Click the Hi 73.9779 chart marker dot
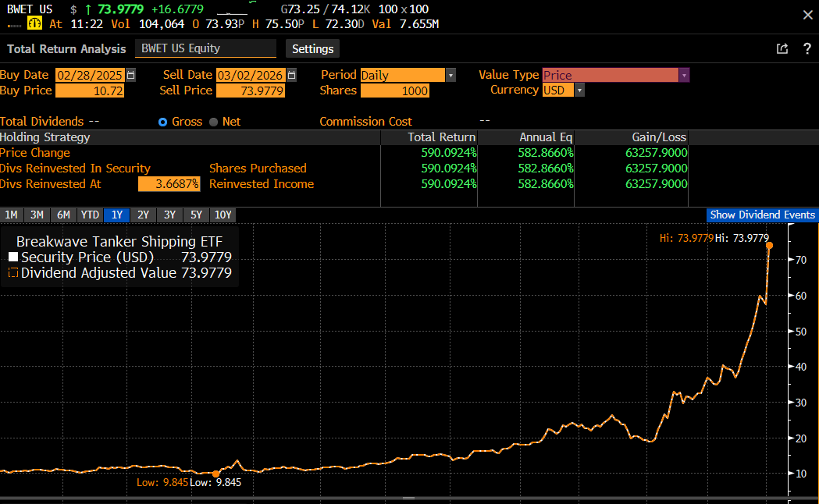 pos(769,245)
